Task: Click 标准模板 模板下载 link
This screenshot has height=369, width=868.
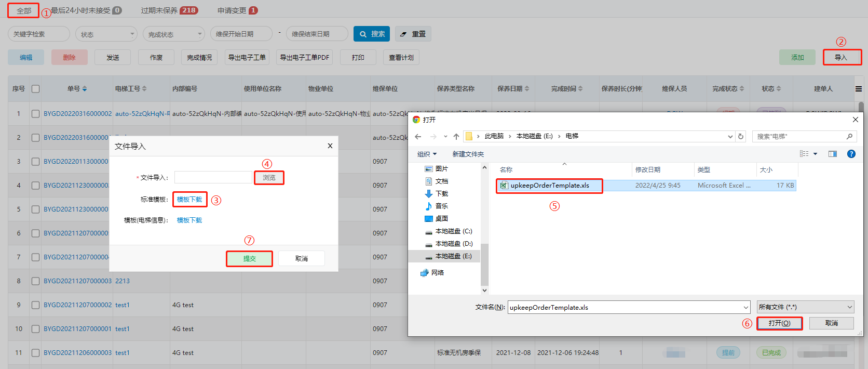Action: point(189,200)
